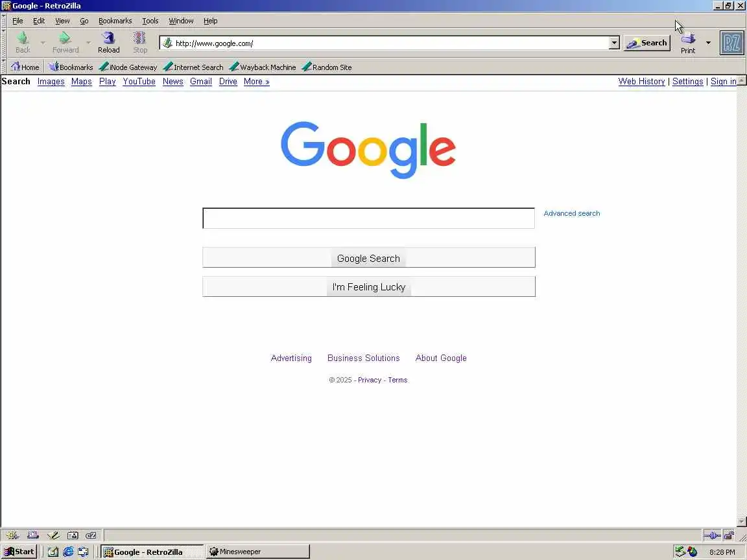Click the Google logo image
Screen dimensions: 747x560
(x=368, y=150)
